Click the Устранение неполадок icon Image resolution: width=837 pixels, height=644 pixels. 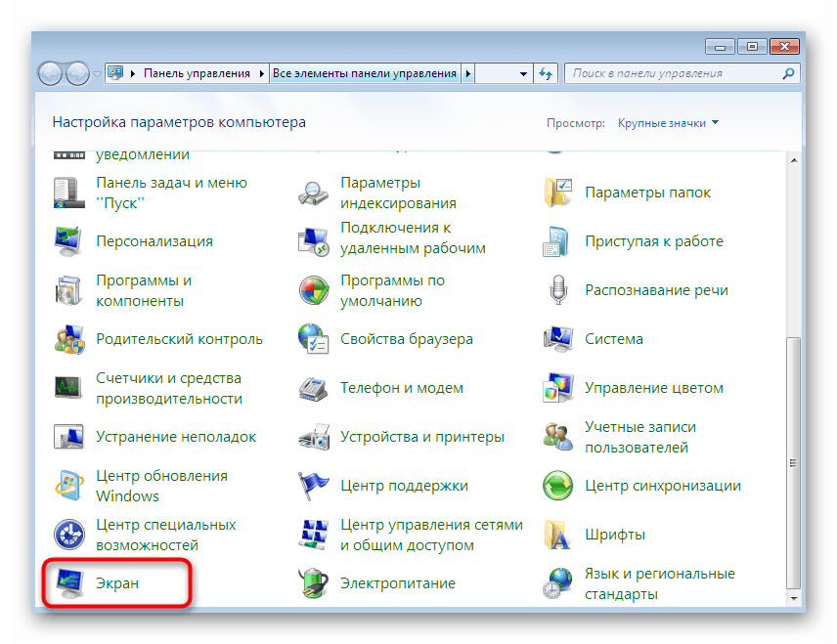click(x=68, y=437)
